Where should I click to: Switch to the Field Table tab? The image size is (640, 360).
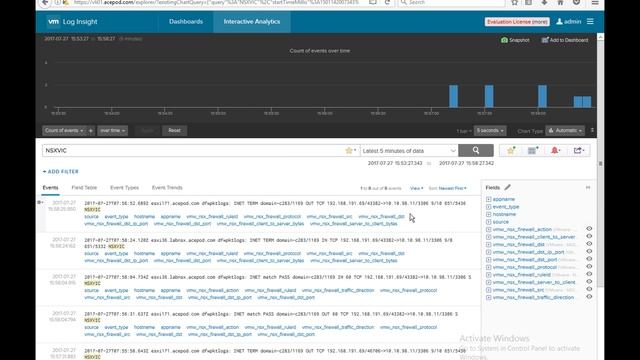[x=84, y=188]
